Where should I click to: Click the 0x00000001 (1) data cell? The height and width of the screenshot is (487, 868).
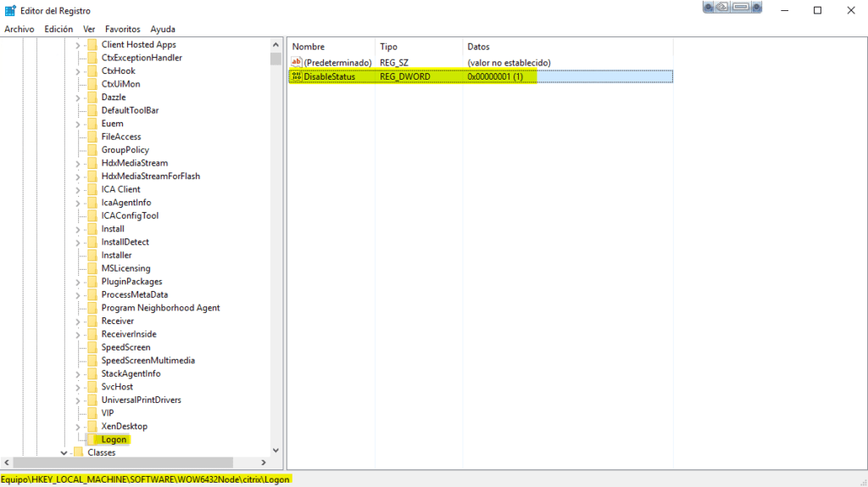495,76
